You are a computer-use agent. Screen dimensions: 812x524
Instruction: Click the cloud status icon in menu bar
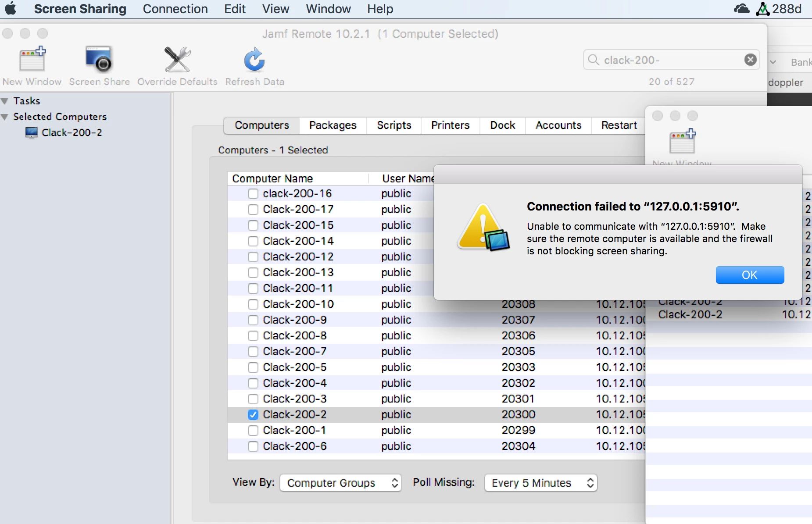click(x=742, y=9)
